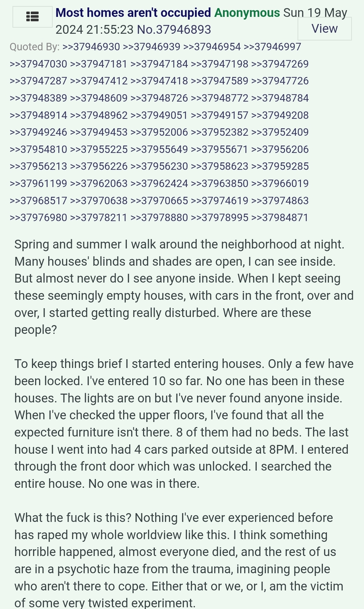Open reply link >>37947412

tap(99, 81)
